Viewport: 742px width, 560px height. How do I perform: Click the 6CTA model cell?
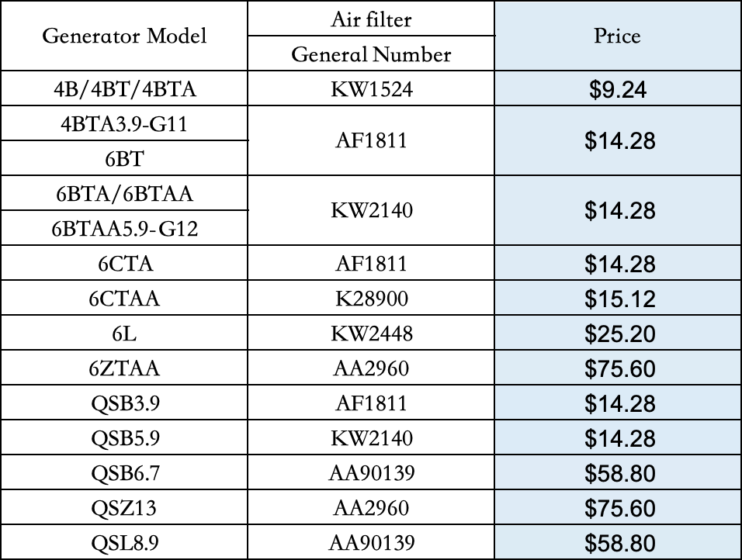pyautogui.click(x=124, y=264)
